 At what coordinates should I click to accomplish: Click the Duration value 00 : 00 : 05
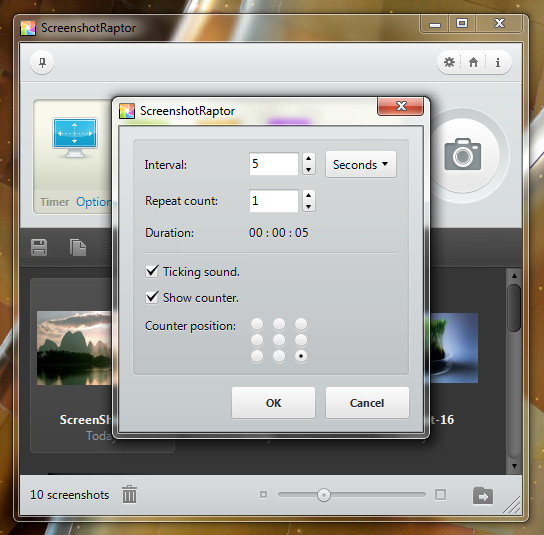tap(279, 233)
